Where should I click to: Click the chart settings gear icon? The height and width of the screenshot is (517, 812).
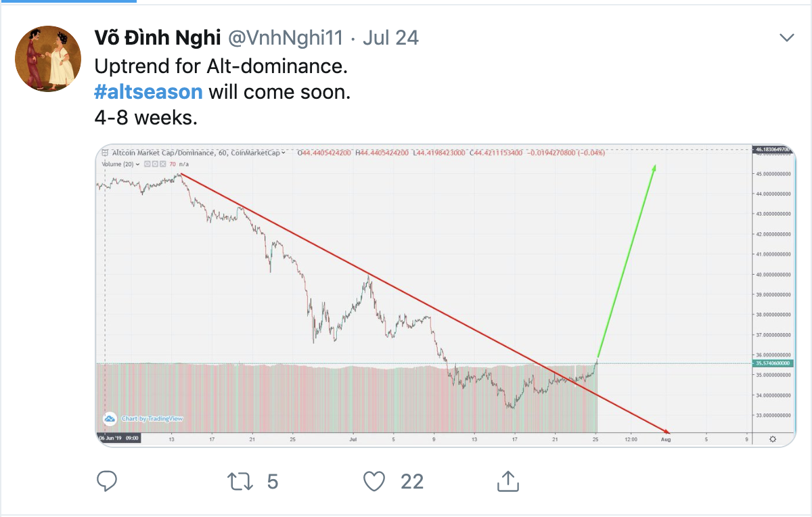click(772, 439)
